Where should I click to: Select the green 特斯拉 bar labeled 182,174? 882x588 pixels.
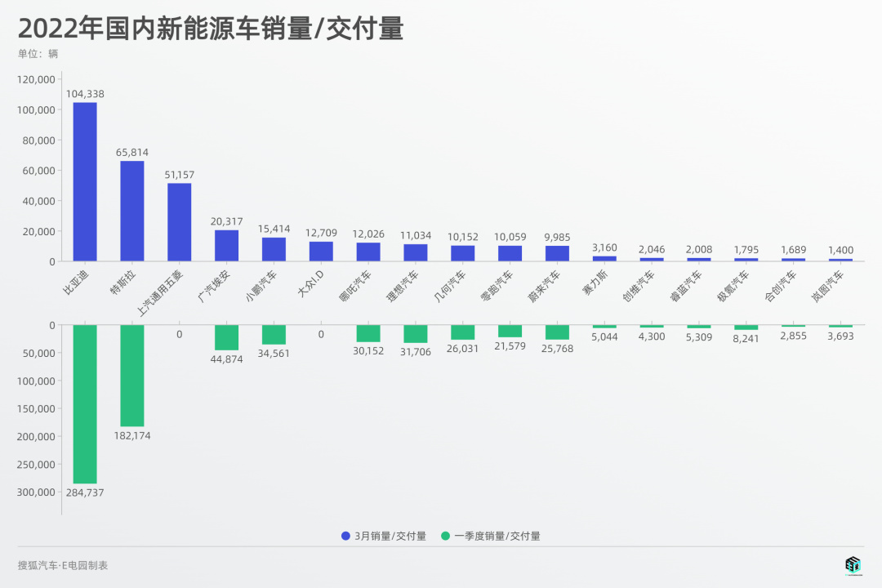coord(132,376)
